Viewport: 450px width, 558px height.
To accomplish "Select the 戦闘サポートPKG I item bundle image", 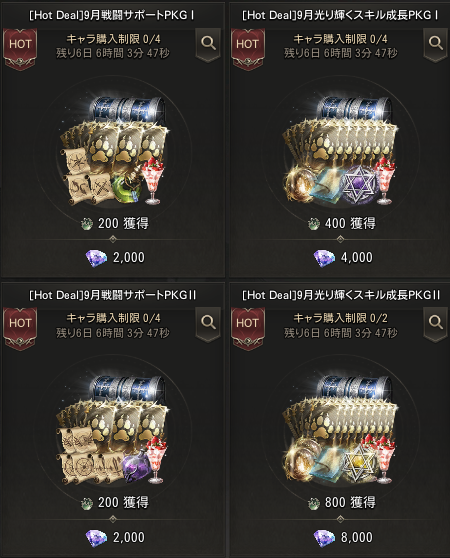I will [114, 151].
